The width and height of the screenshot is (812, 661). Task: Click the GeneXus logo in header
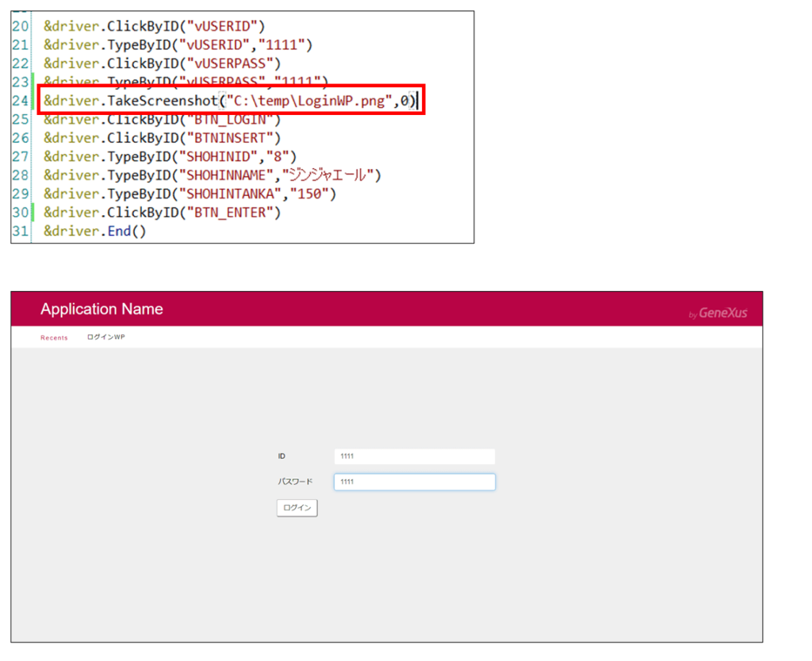click(718, 313)
